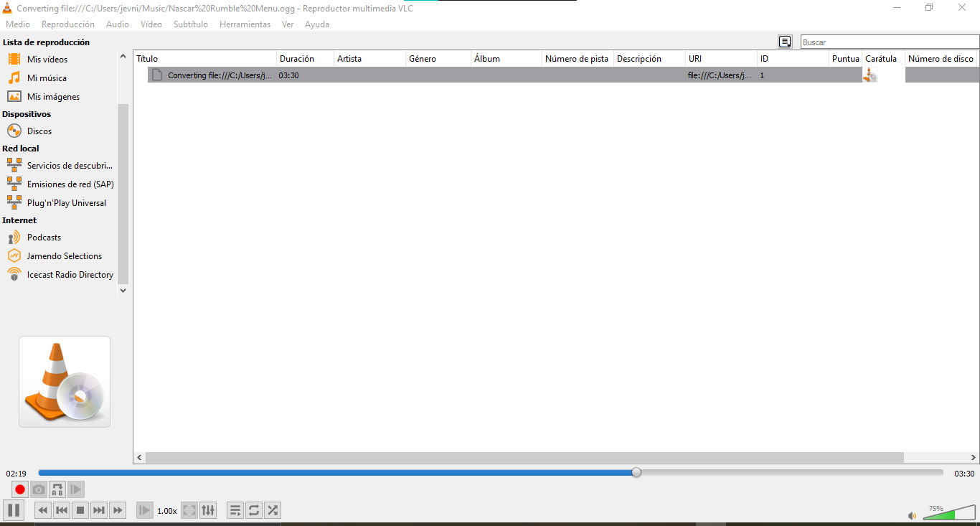Open the Reproducción menu

pos(68,24)
